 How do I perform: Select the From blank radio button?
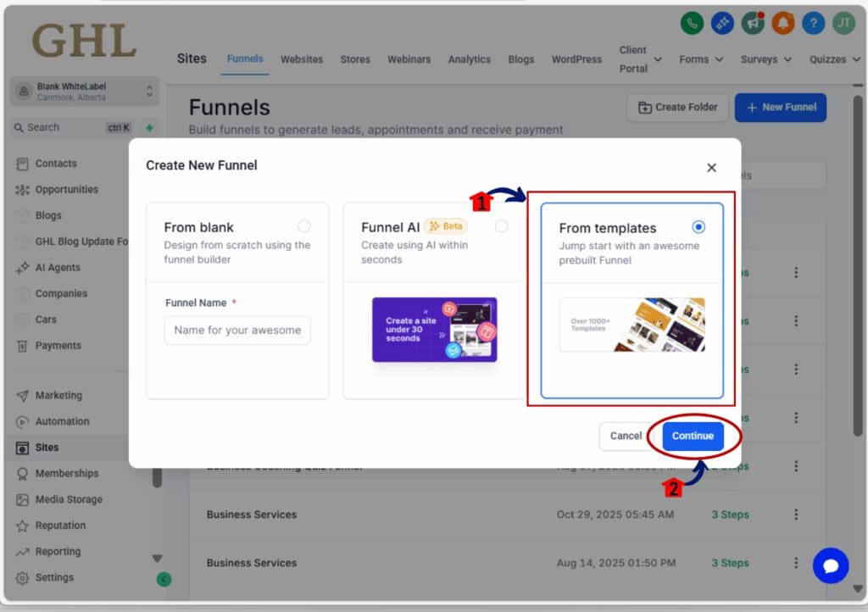[x=304, y=226]
